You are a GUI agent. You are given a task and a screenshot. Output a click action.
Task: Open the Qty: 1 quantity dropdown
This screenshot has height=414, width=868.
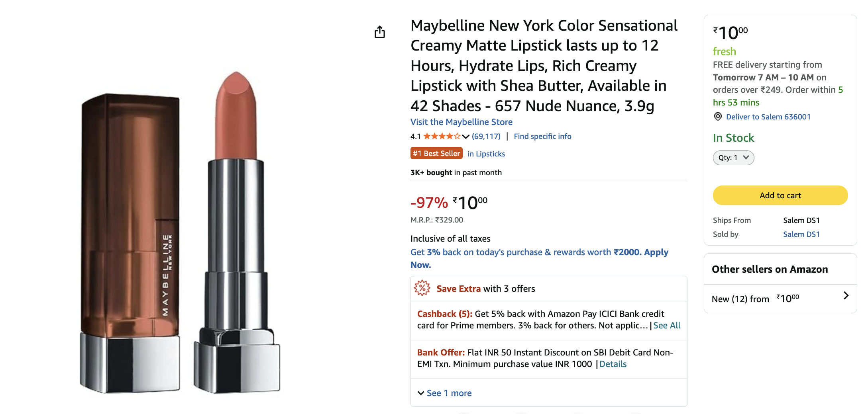pyautogui.click(x=733, y=158)
